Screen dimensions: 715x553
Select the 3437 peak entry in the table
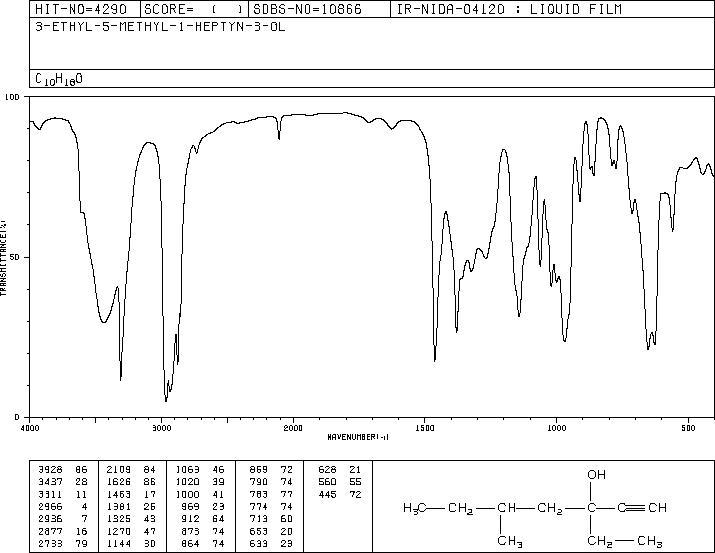62,481
